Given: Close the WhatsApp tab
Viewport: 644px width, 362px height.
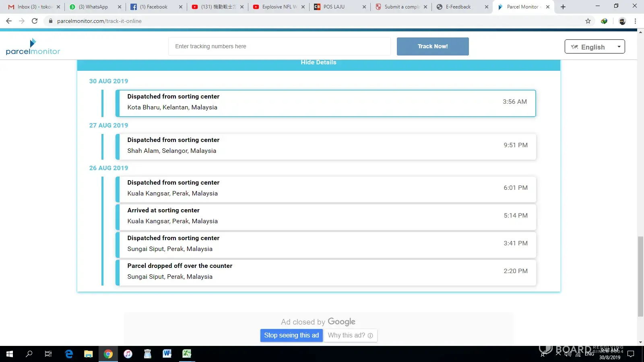Looking at the screenshot, I should [120, 7].
